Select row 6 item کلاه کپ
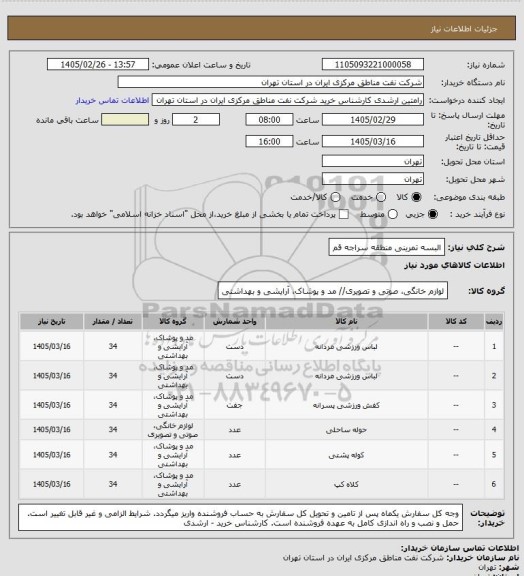The image size is (524, 576). click(x=346, y=485)
